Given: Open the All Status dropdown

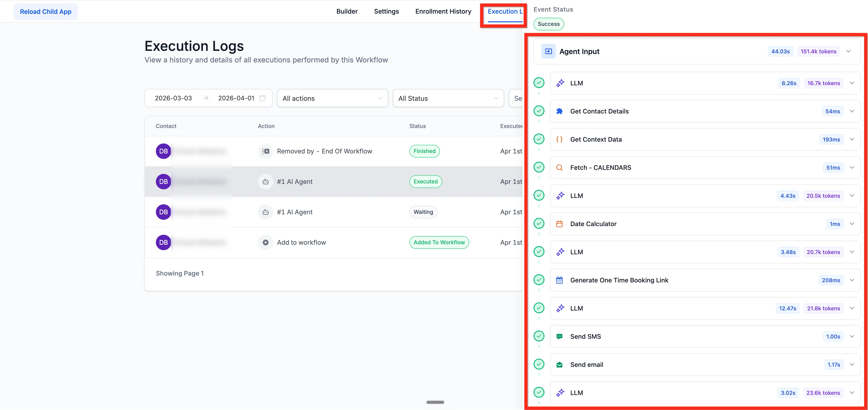Looking at the screenshot, I should [x=448, y=98].
